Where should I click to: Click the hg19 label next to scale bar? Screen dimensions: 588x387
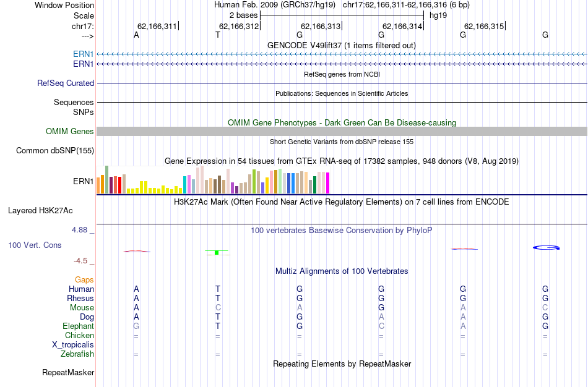click(438, 15)
